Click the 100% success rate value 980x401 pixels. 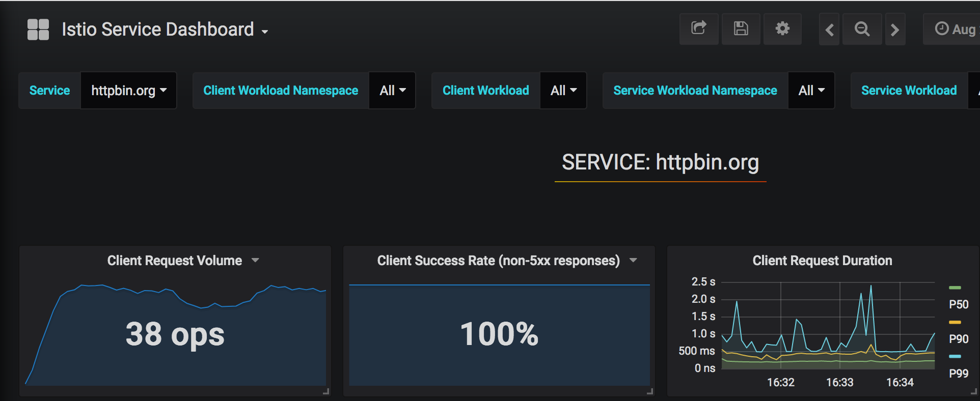click(x=499, y=334)
